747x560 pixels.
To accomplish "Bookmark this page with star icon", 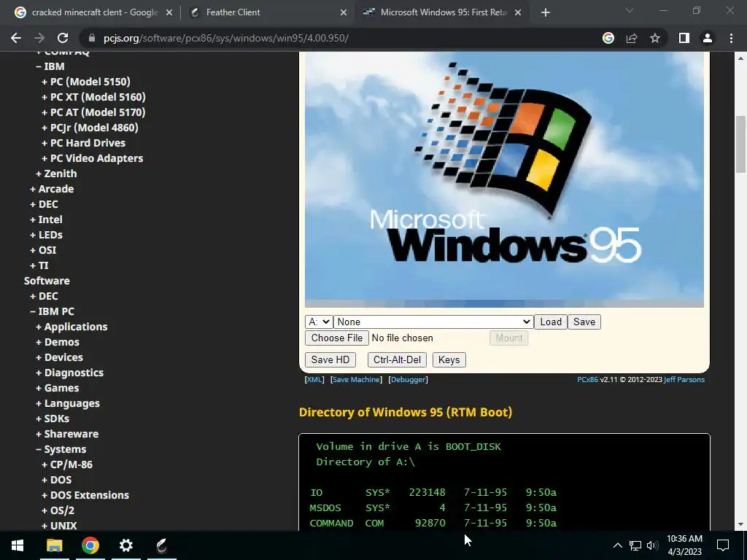I will (x=655, y=38).
